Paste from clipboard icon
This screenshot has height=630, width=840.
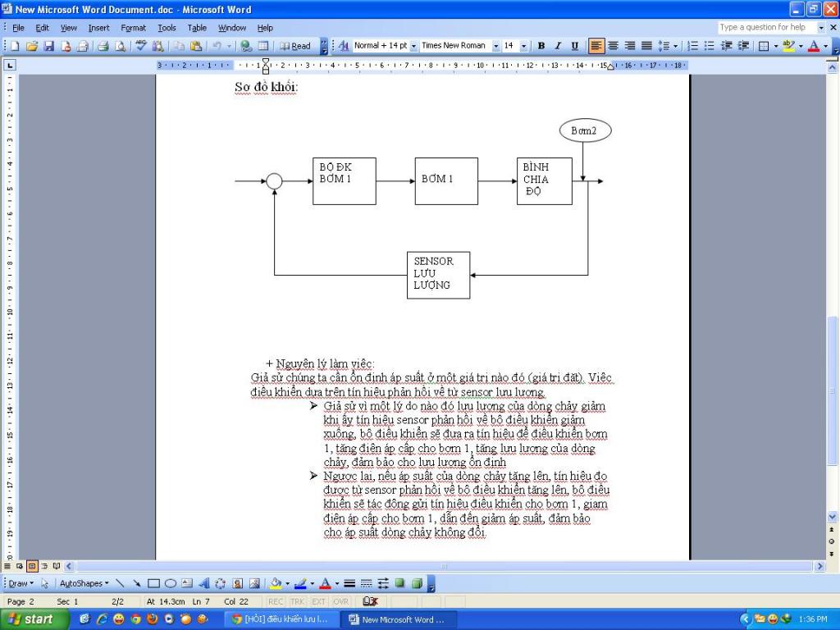pos(196,46)
